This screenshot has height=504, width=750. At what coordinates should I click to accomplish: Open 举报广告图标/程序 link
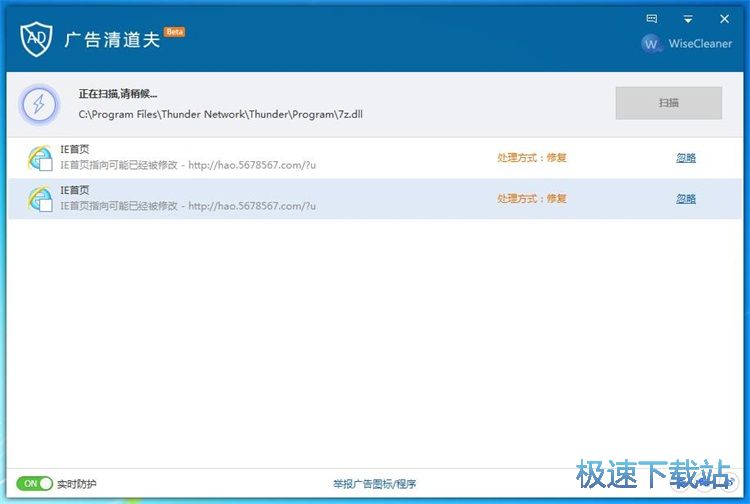(x=375, y=484)
